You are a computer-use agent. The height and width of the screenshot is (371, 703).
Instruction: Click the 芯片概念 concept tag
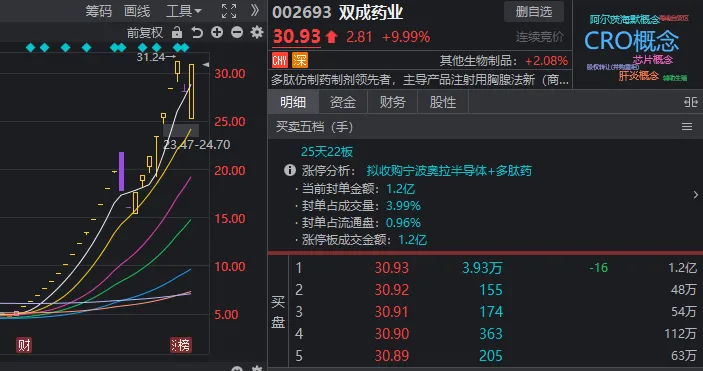(653, 60)
